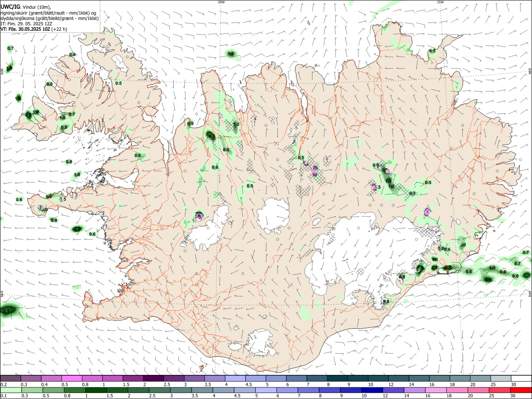Click the '20W' longitude label
The height and width of the screenshot is (399, 532).
click(221, 2)
